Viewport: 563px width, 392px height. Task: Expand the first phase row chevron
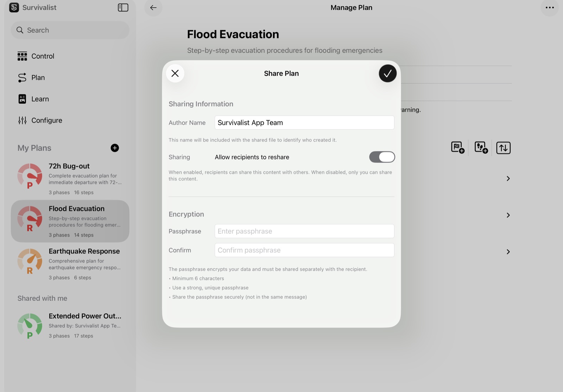point(508,179)
